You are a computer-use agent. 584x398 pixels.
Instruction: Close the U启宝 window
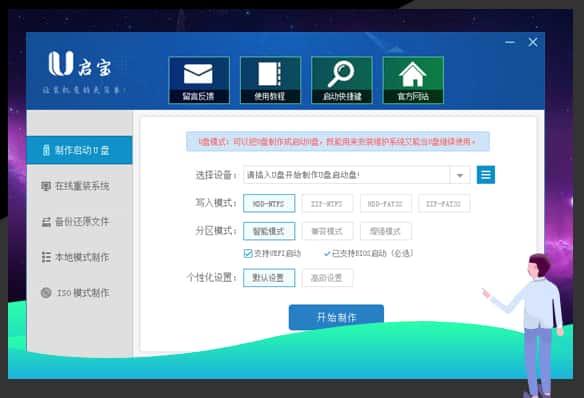pos(533,42)
